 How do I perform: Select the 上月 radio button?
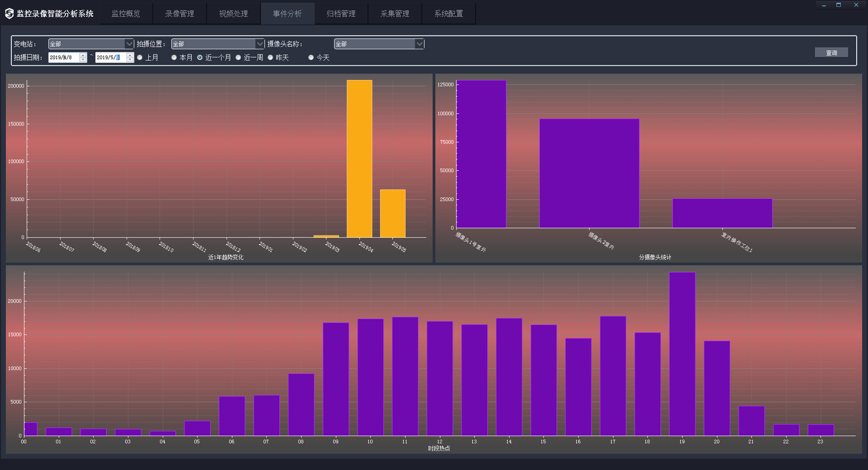[140, 57]
